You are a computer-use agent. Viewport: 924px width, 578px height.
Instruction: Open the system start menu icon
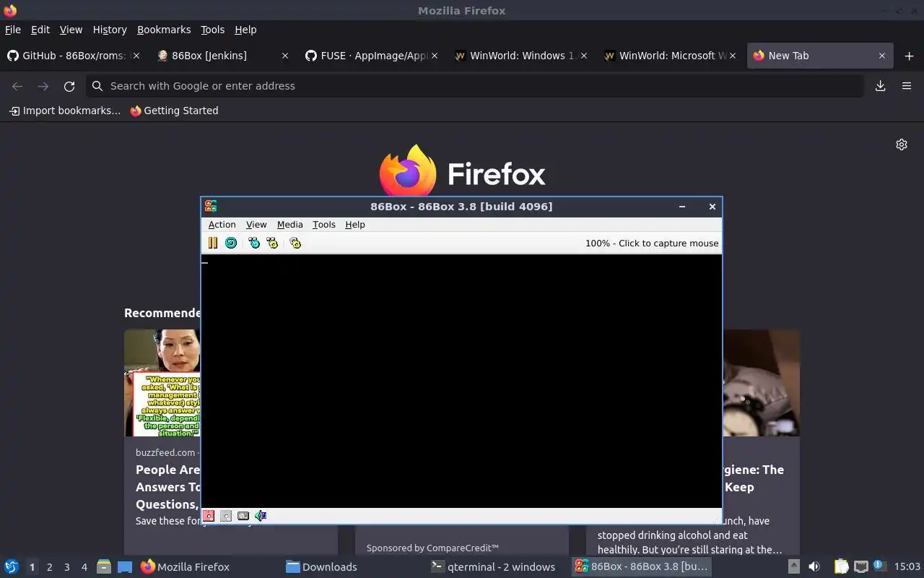12,566
